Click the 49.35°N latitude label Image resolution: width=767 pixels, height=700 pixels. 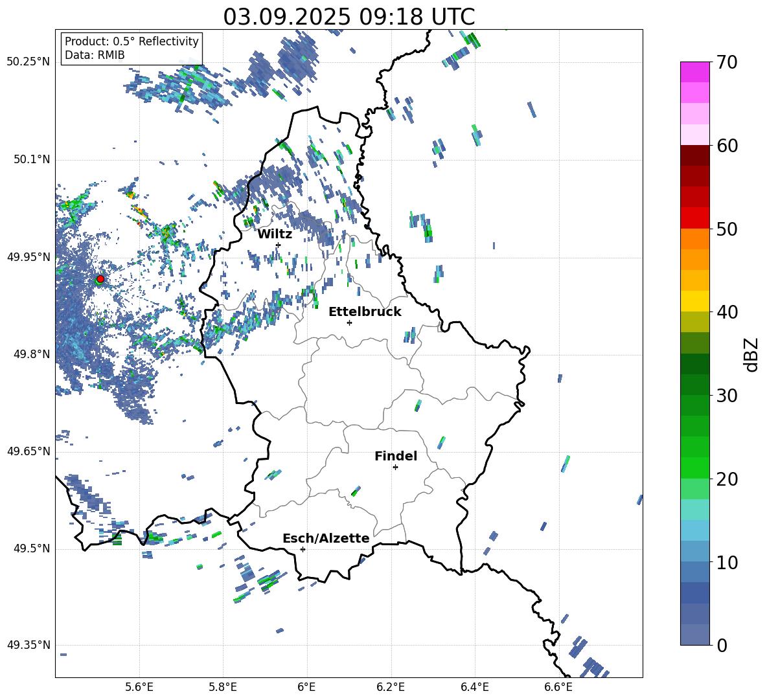point(29,645)
